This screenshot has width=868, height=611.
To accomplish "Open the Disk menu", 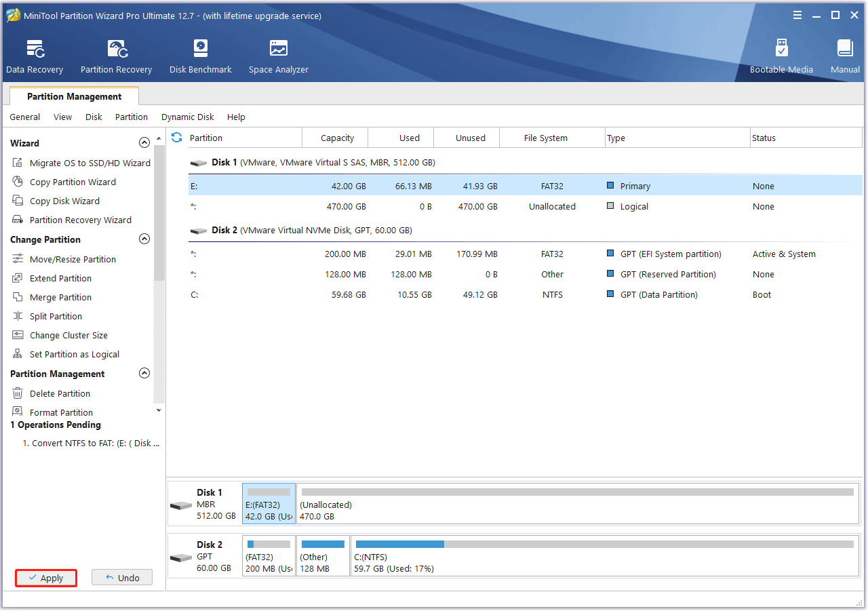I will 94,117.
